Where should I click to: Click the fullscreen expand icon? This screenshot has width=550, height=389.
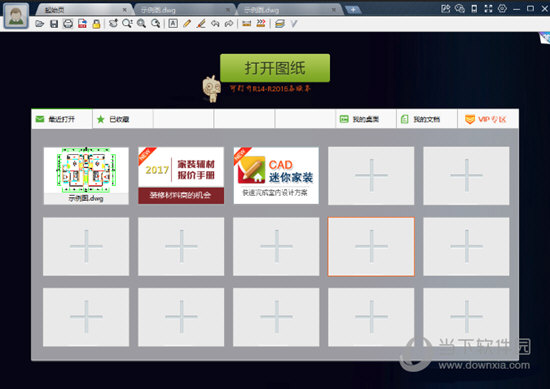tap(488, 8)
